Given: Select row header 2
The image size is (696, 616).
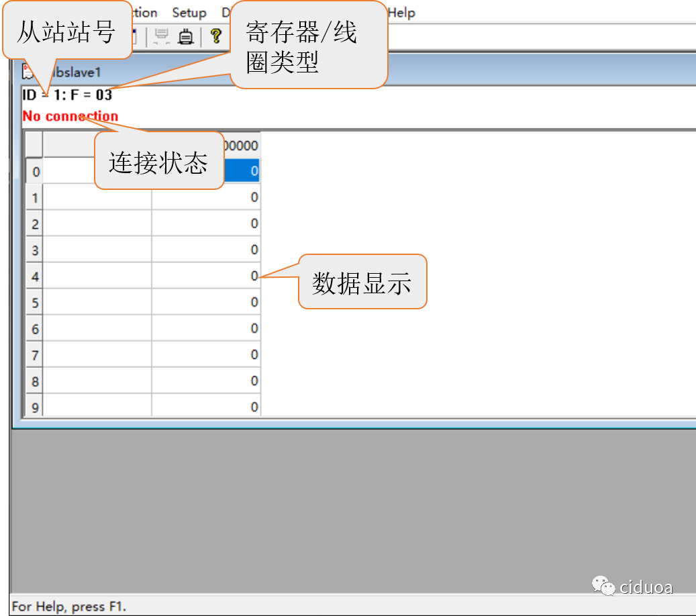Looking at the screenshot, I should (x=35, y=223).
